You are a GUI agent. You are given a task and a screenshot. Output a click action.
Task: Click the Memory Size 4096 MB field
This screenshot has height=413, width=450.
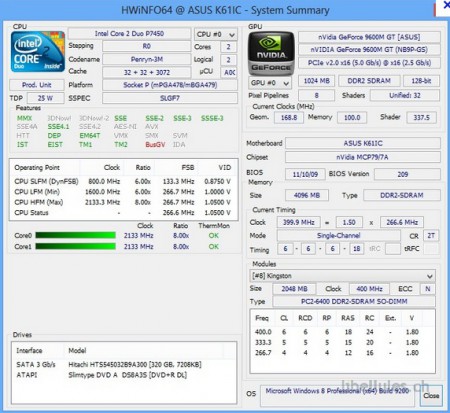tap(307, 195)
